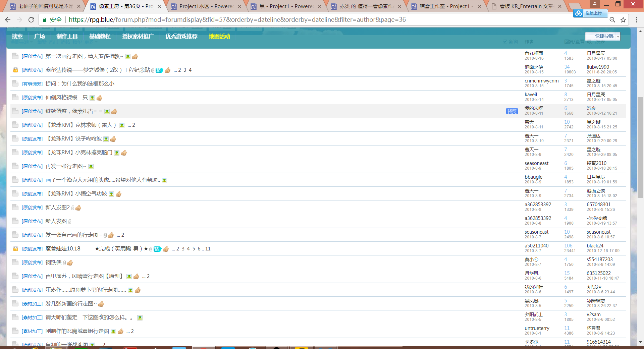Click the lock icon on 魔兽娃娃10.18 thread

click(15, 249)
